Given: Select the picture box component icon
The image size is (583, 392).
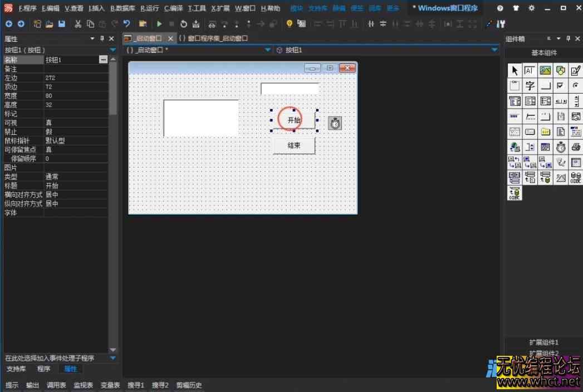Looking at the screenshot, I should point(545,70).
